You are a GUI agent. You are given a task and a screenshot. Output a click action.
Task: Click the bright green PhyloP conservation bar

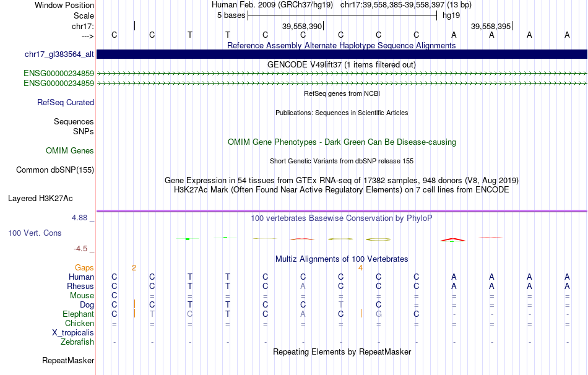click(x=188, y=239)
